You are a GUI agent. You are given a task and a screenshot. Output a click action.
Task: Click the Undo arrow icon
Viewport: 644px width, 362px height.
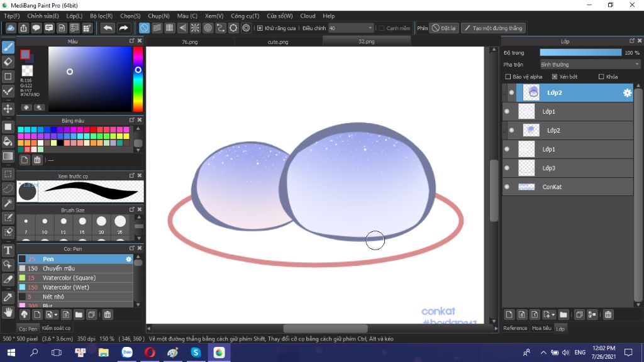pyautogui.click(x=108, y=28)
